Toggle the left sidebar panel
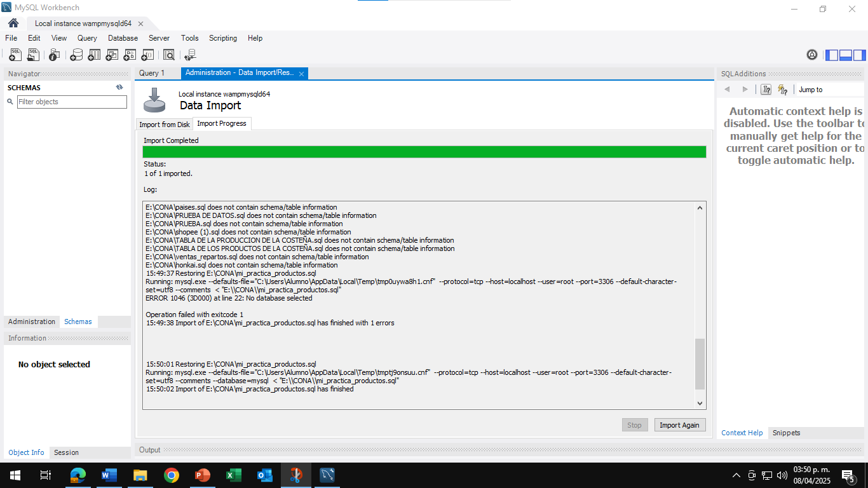This screenshot has height=488, width=868. 832,55
